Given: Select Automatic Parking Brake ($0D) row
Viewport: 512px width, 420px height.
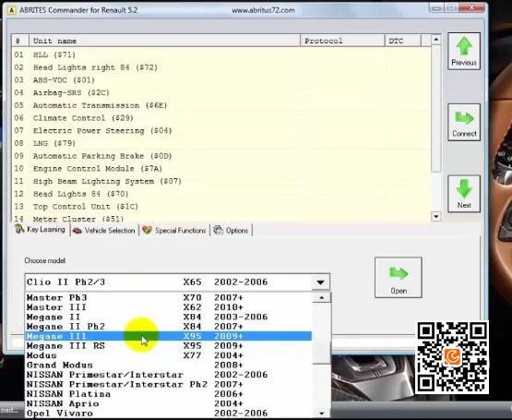Looking at the screenshot, I should 221,156.
